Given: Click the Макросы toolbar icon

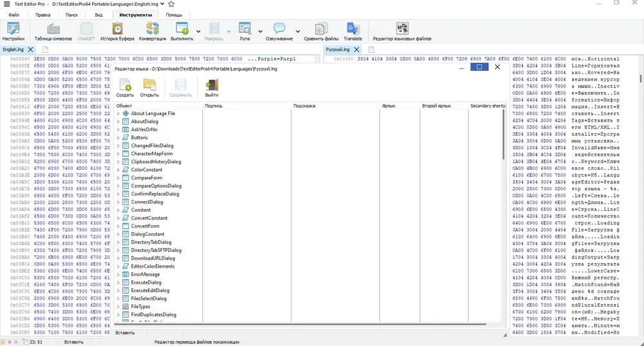Looking at the screenshot, I should pos(214,32).
